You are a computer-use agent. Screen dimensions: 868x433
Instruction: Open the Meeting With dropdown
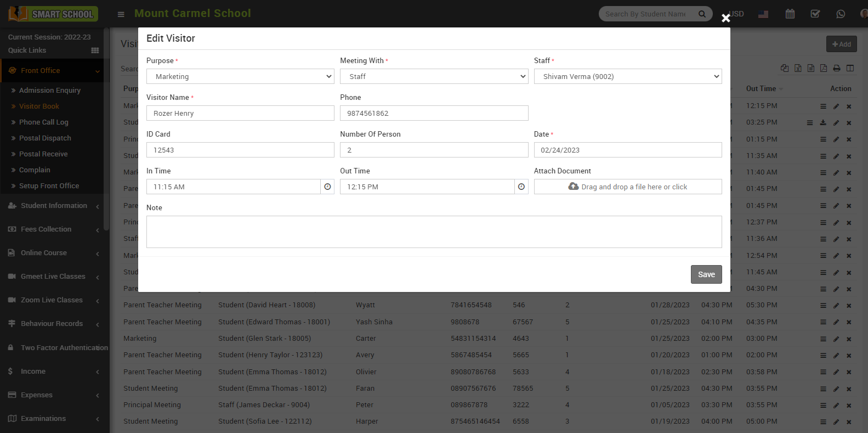tap(434, 76)
